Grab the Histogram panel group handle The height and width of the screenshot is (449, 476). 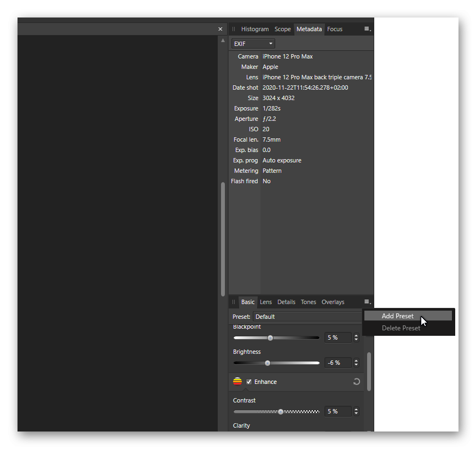[x=234, y=29]
